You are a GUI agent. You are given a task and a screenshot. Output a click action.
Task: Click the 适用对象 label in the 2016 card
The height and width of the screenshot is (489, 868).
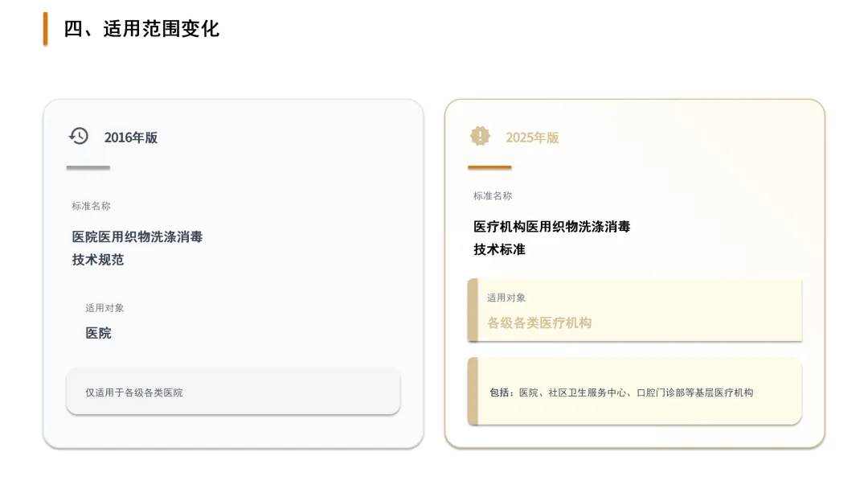point(104,308)
